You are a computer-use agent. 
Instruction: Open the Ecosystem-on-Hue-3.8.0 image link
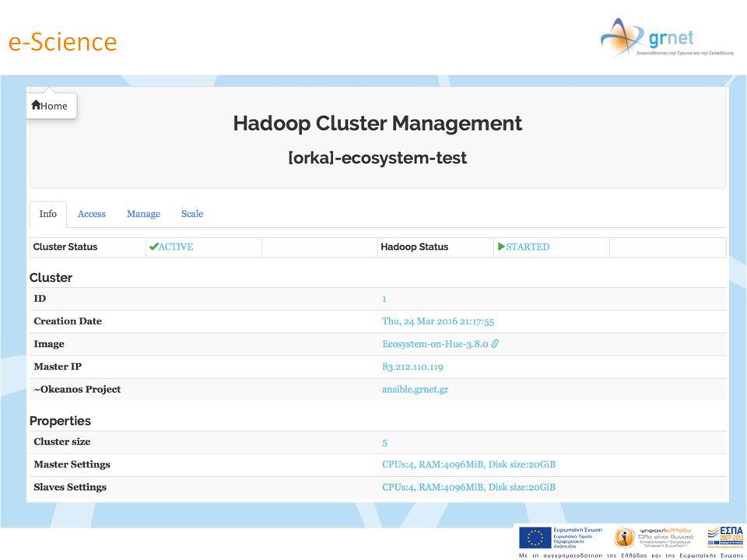coord(435,344)
